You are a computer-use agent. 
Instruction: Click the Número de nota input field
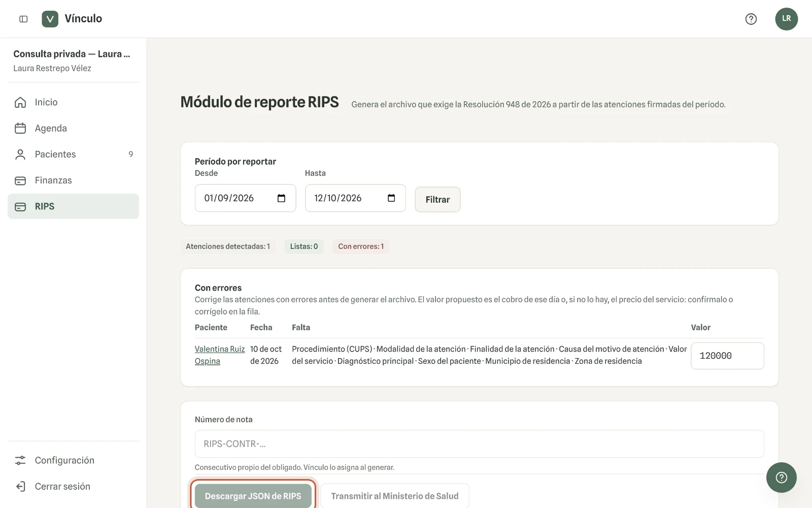[479, 444]
